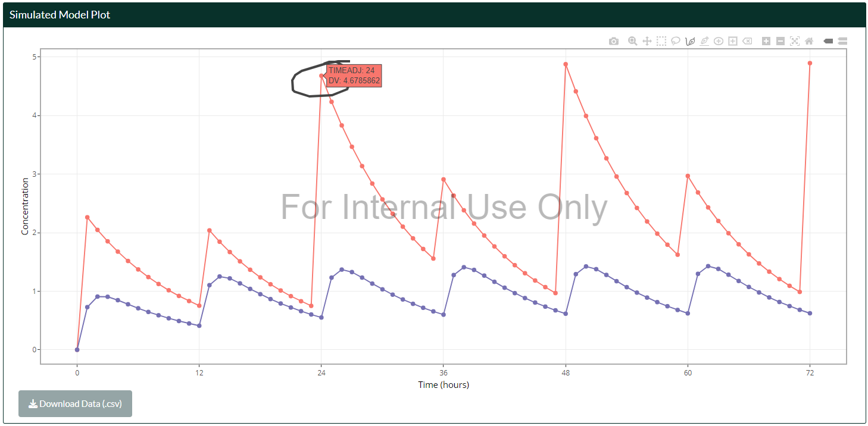The height and width of the screenshot is (426, 868).
Task: Pick the Lasso Select tool
Action: 676,41
